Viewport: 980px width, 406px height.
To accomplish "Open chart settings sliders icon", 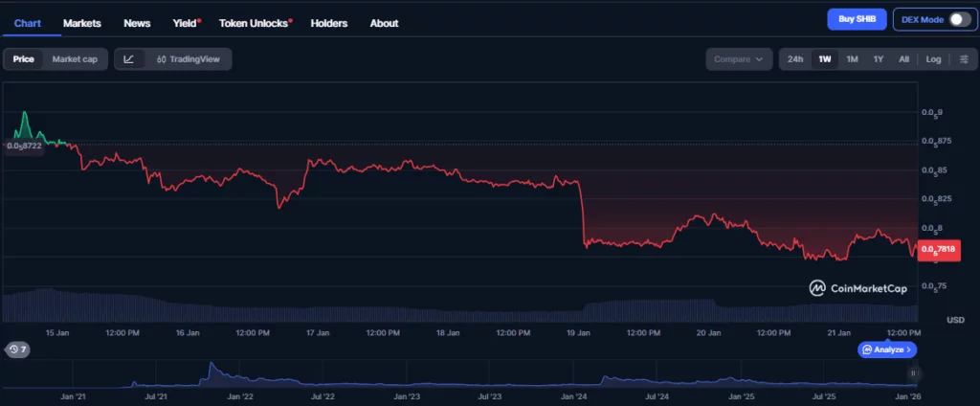I will pos(964,59).
